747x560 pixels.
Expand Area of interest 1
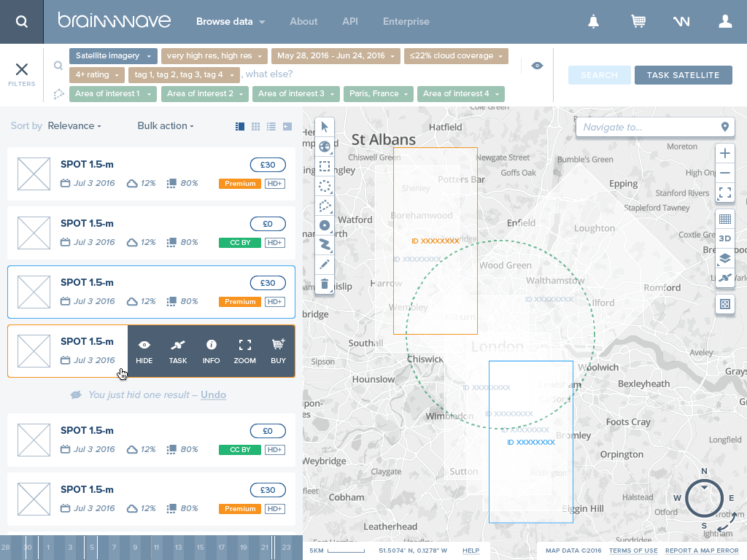click(113, 94)
